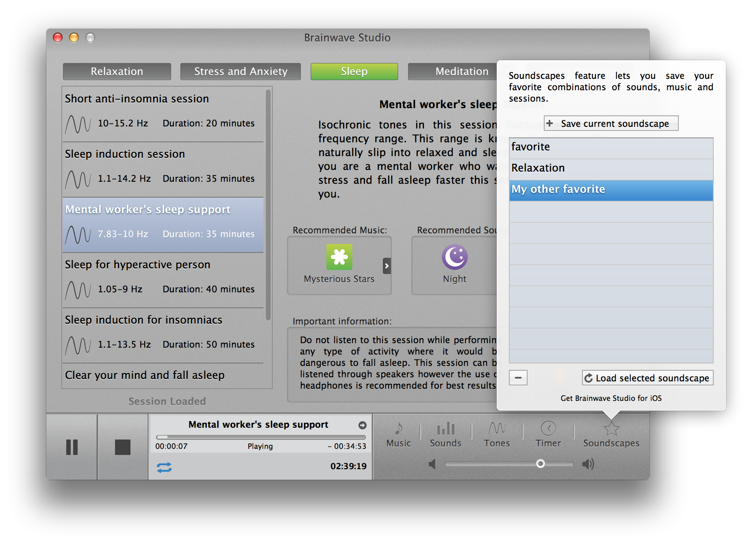This screenshot has width=756, height=544.
Task: Click the Session Loaded status text
Action: click(167, 401)
